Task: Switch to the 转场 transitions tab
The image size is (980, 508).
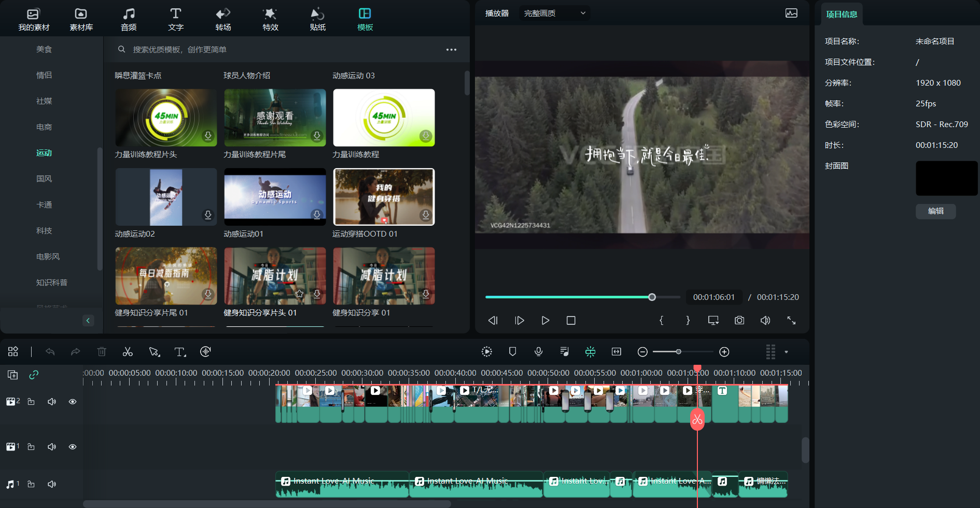Action: pyautogui.click(x=223, y=19)
